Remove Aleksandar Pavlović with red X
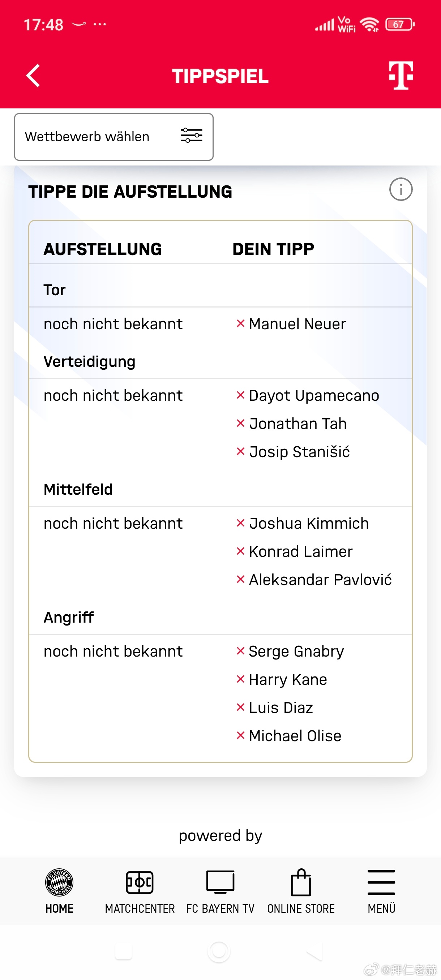The height and width of the screenshot is (980, 441). [x=240, y=579]
